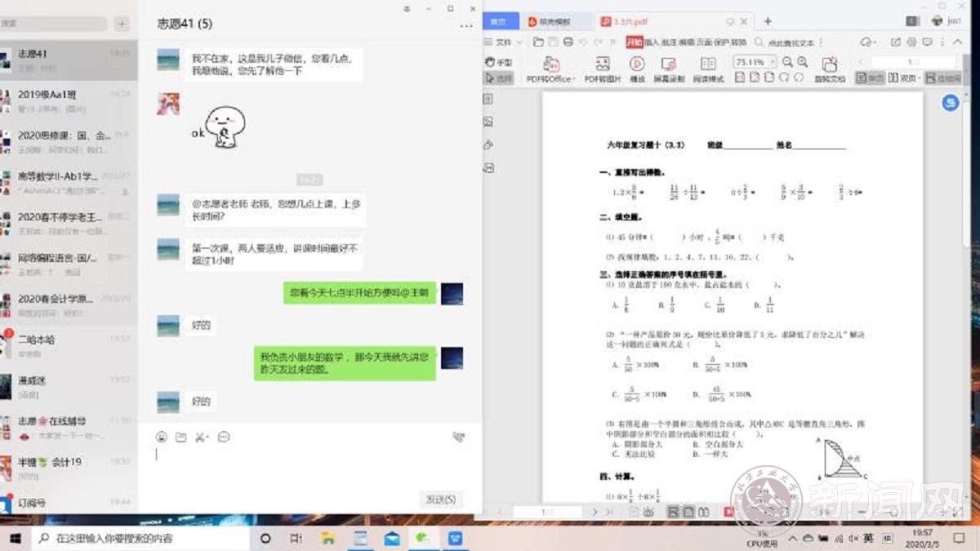Enable 单页 single page view
The height and width of the screenshot is (551, 980).
point(871,78)
